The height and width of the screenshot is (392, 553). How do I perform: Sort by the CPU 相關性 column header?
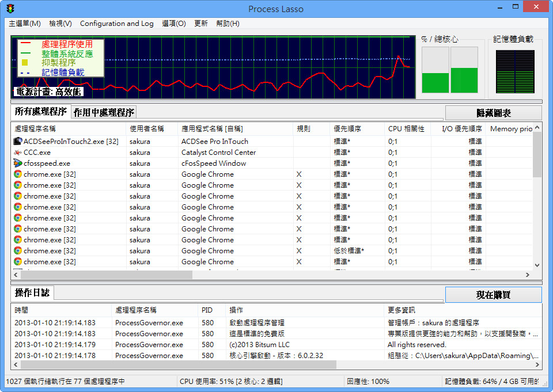(407, 129)
